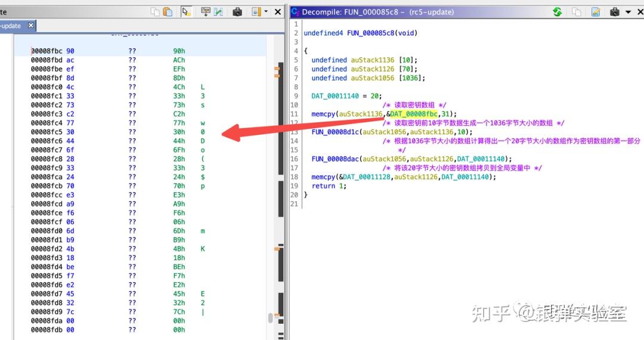This screenshot has height=340, width=644.
Task: Click the BEh value at 00008fd4
Action: click(x=179, y=267)
